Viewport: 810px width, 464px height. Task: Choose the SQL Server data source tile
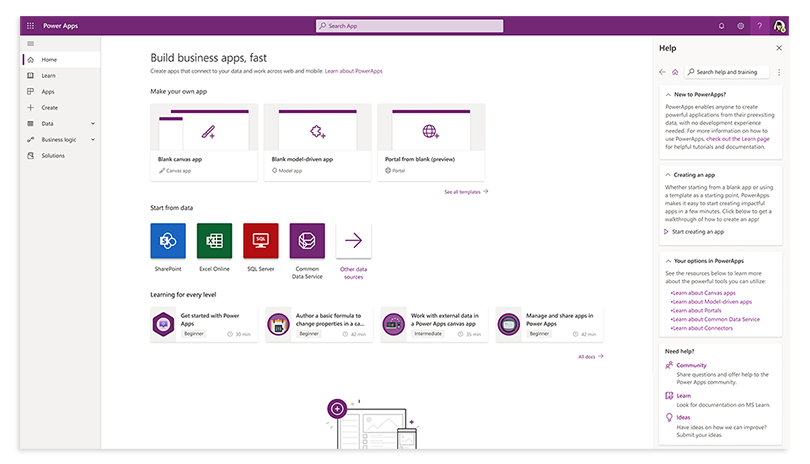tap(261, 241)
